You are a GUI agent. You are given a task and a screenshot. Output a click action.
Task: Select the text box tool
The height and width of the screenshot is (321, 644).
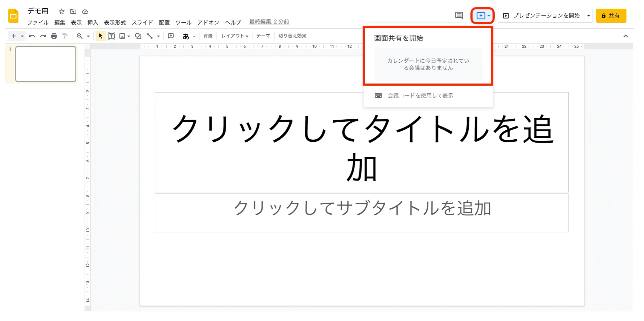coord(111,36)
